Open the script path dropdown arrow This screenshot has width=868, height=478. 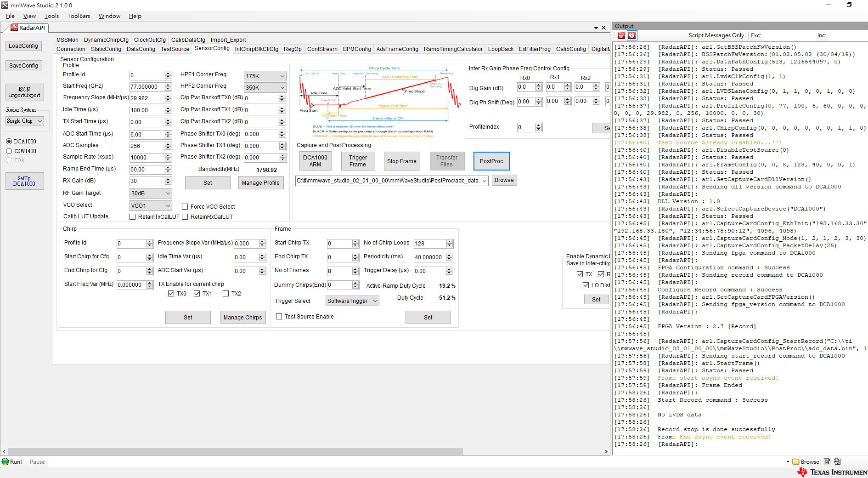788,462
